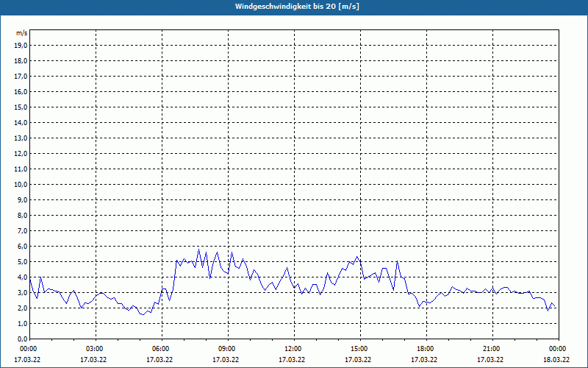The image size is (588, 368).
Task: Click the 18:00 time axis label
Action: (x=426, y=349)
